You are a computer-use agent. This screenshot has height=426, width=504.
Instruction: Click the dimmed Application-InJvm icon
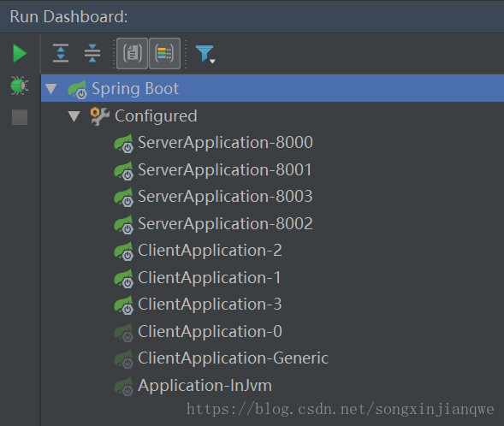124,387
